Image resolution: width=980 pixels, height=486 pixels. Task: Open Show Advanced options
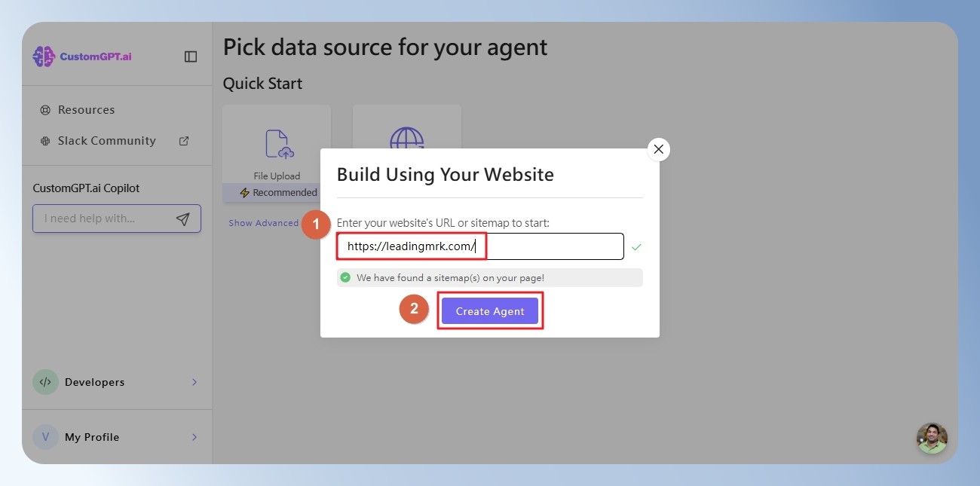[x=264, y=223]
